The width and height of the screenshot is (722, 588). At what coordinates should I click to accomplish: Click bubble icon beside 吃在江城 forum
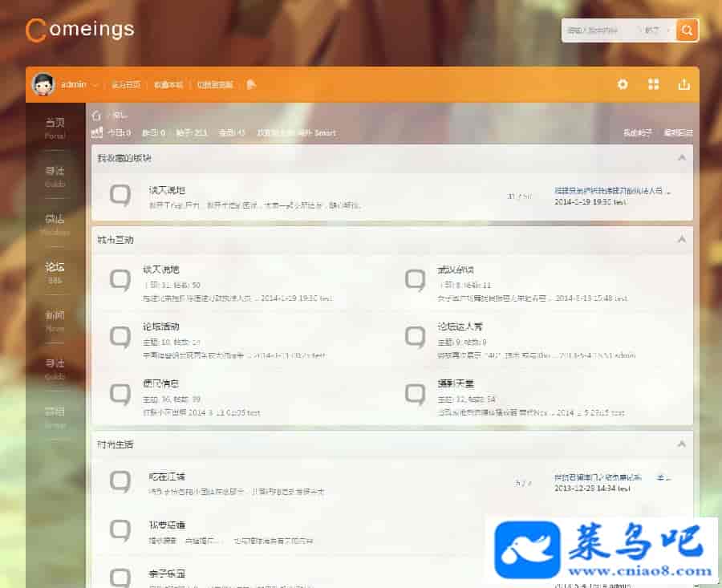coord(120,481)
